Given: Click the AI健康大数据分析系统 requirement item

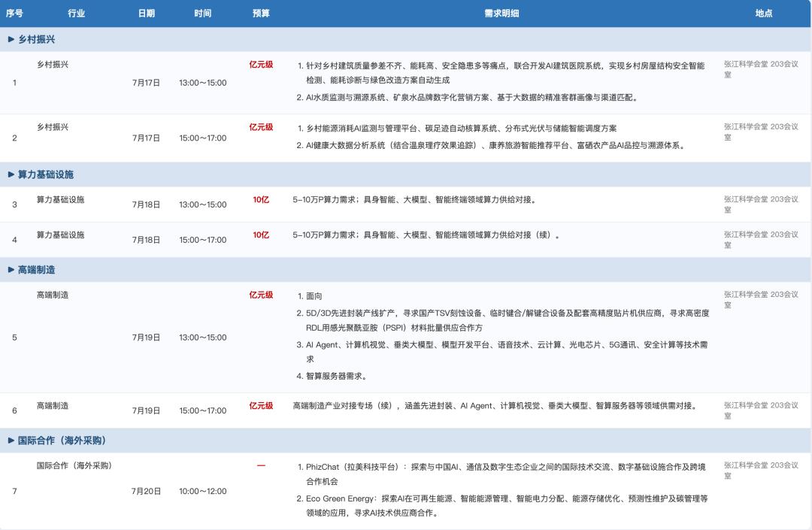Looking at the screenshot, I should 496,145.
